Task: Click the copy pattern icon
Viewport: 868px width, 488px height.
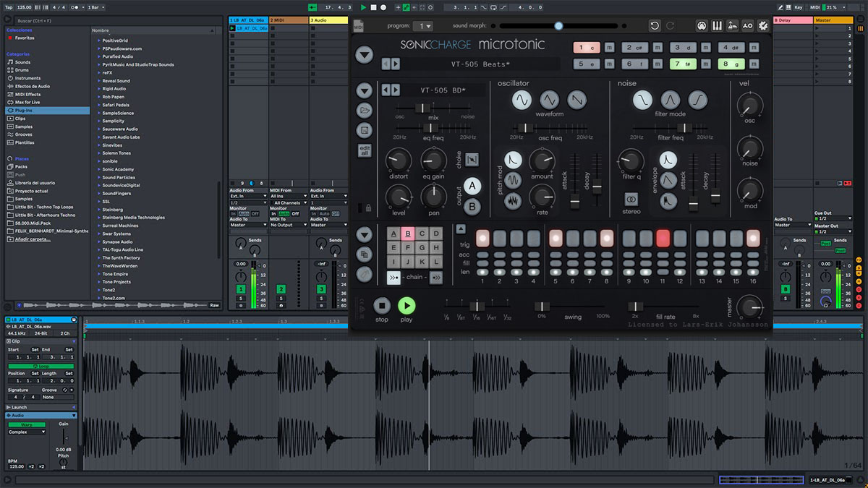Action: pyautogui.click(x=365, y=254)
